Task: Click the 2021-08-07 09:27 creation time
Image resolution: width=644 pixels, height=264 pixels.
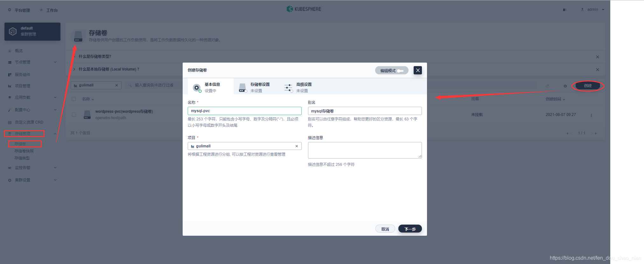Action: 561,115
